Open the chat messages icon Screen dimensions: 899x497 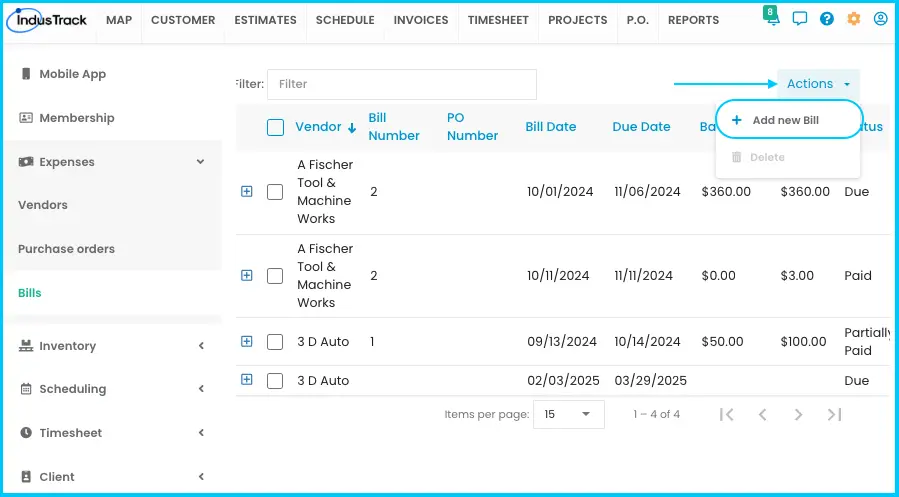click(x=799, y=19)
